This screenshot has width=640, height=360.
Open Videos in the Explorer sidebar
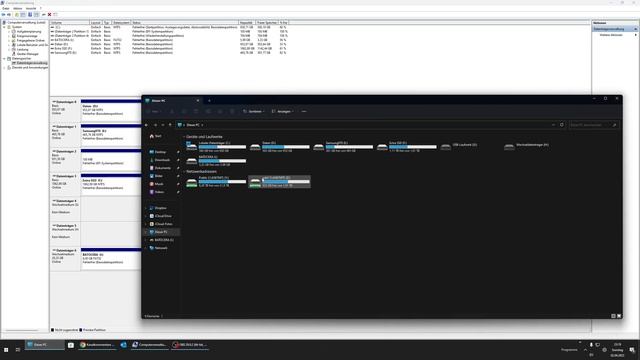point(157,192)
